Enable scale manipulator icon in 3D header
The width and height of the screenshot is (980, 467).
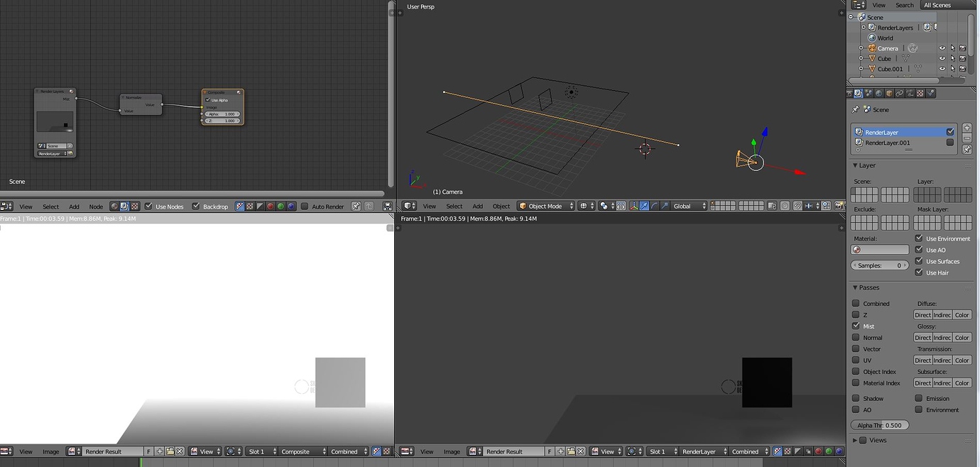(665, 206)
